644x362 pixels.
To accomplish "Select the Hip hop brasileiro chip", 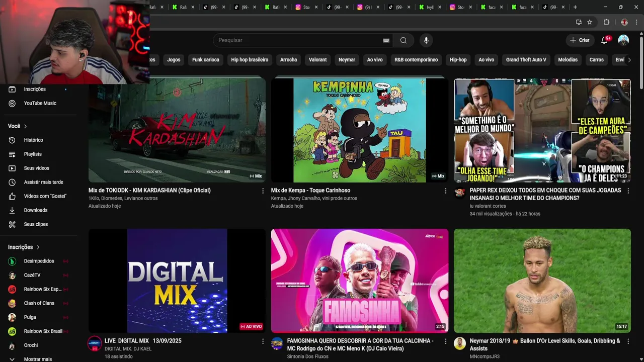I will pos(250,60).
